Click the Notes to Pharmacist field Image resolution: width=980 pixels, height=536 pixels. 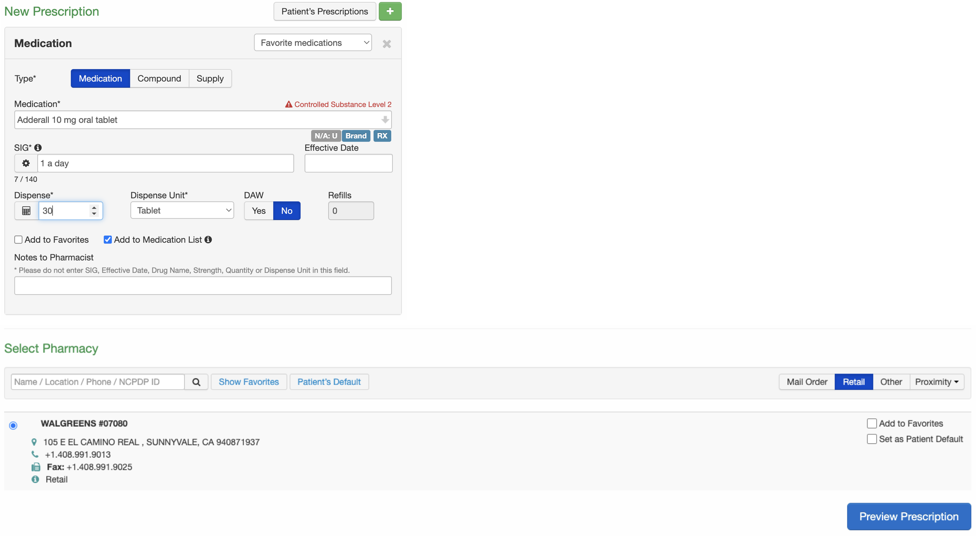(x=203, y=286)
